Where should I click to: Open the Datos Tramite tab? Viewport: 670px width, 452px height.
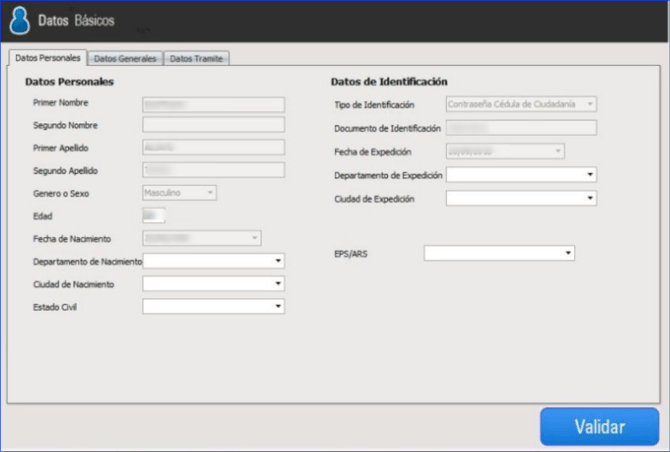coord(196,59)
